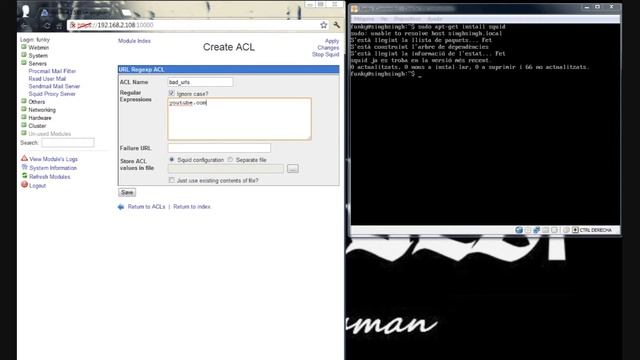The image size is (640, 360).
Task: Click the sidebar Search input field
Action: 68,143
